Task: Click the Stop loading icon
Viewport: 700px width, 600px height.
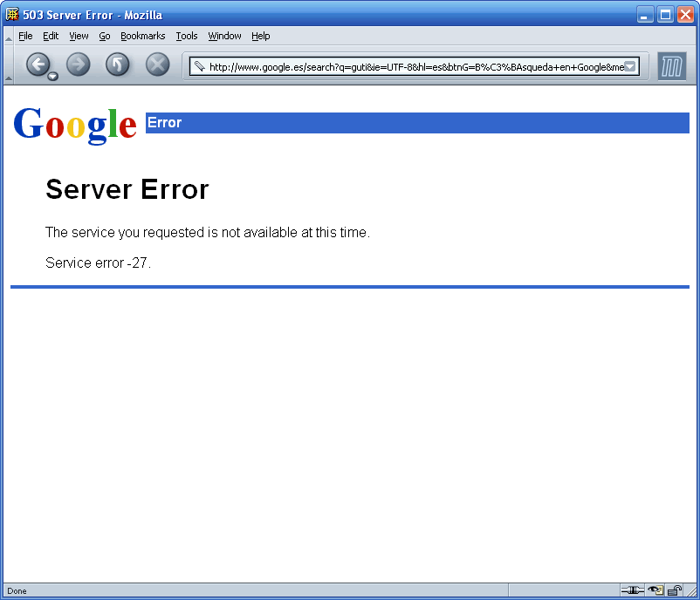Action: (x=156, y=64)
